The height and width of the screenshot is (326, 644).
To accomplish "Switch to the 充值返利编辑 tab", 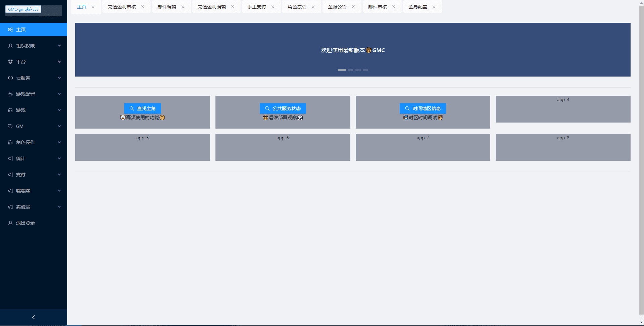I will 212,7.
